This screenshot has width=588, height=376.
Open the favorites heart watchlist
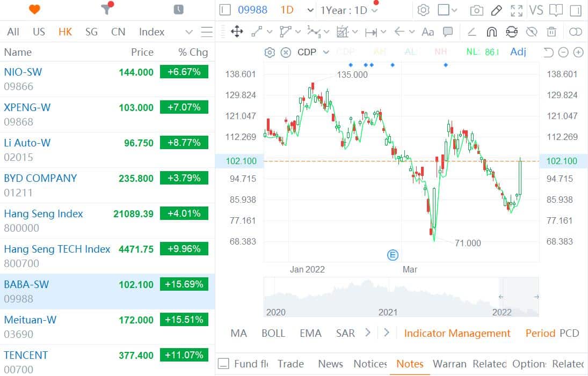[34, 10]
